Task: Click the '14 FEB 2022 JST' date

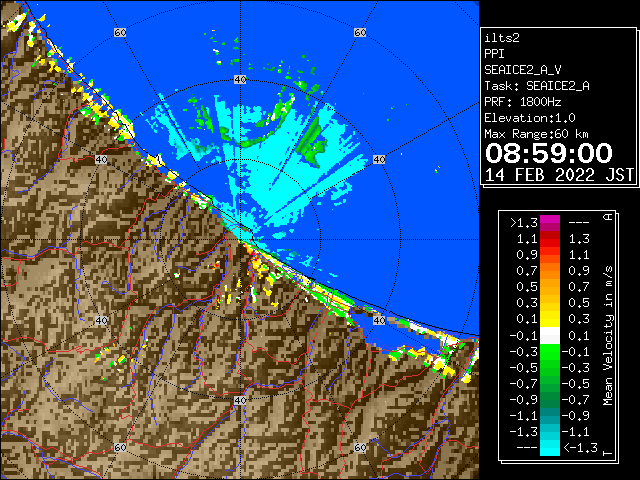Action: point(559,175)
